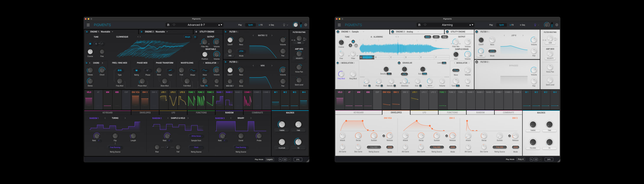Open Functions modulation tab in Alarming window

click(x=452, y=113)
